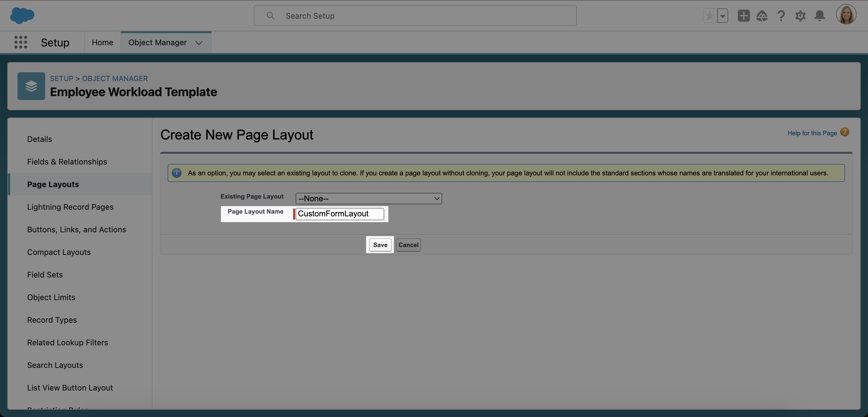Image resolution: width=868 pixels, height=417 pixels.
Task: Open the App Launcher dots grid
Action: coord(20,42)
